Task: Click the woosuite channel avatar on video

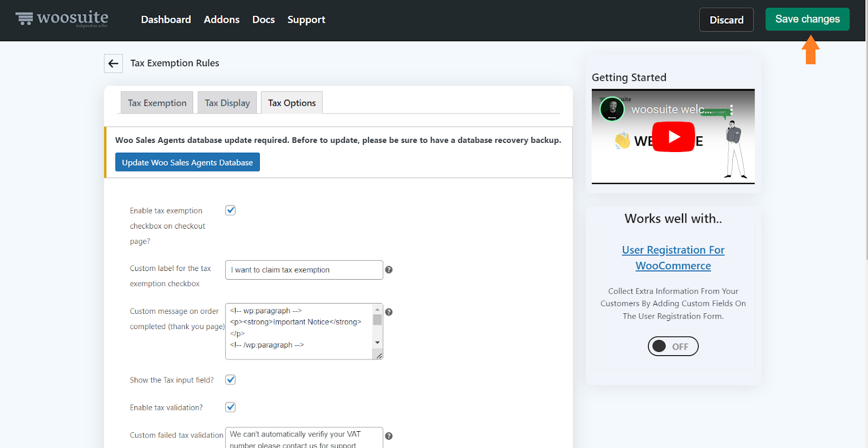Action: [612, 109]
